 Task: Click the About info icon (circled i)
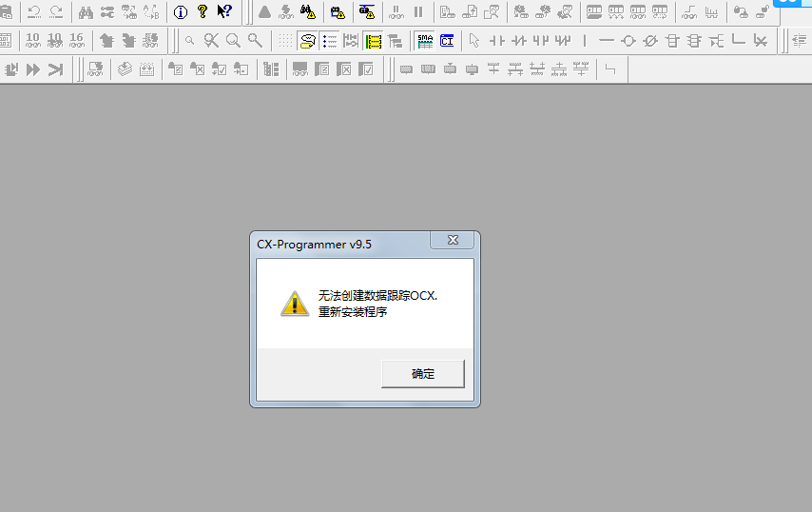[181, 12]
